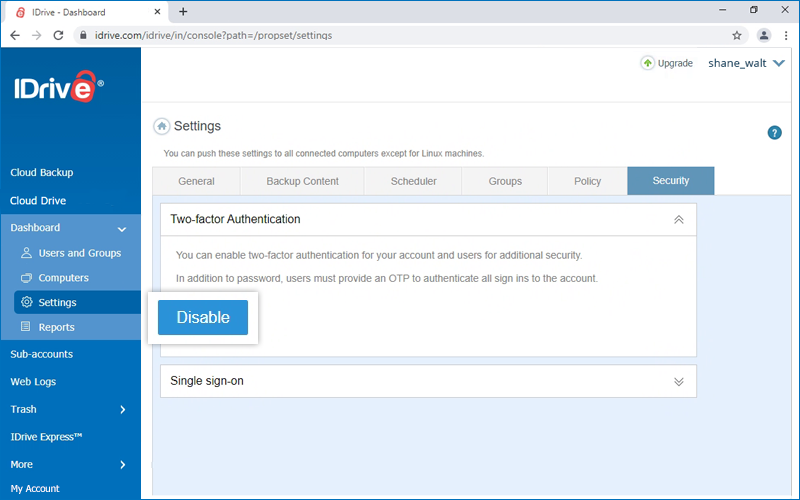Switch to the General tab
Screen dimensions: 800x500
(x=196, y=181)
